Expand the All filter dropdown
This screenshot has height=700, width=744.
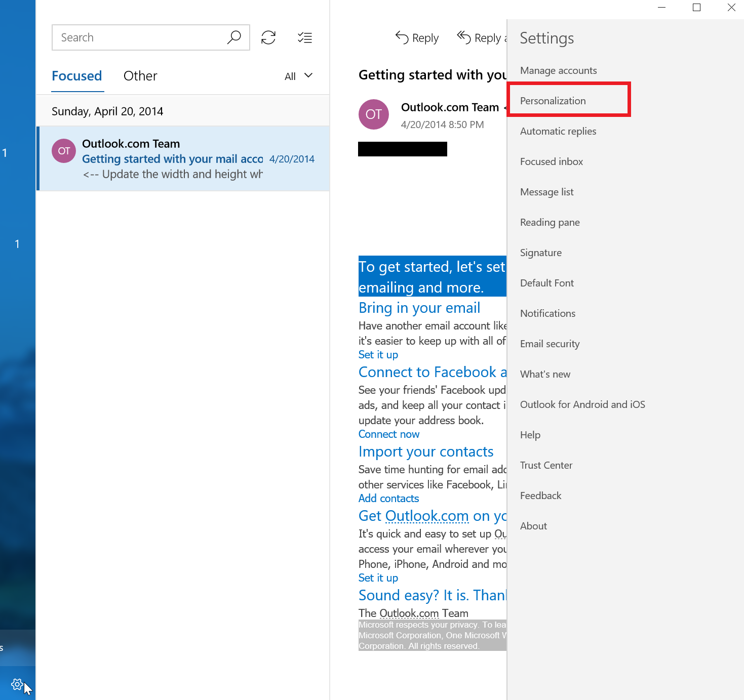click(299, 76)
